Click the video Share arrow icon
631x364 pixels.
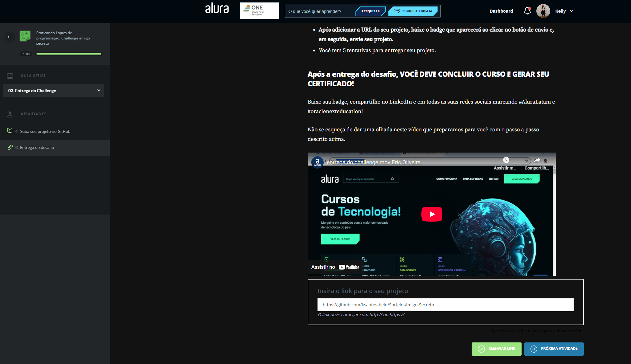pyautogui.click(x=537, y=160)
